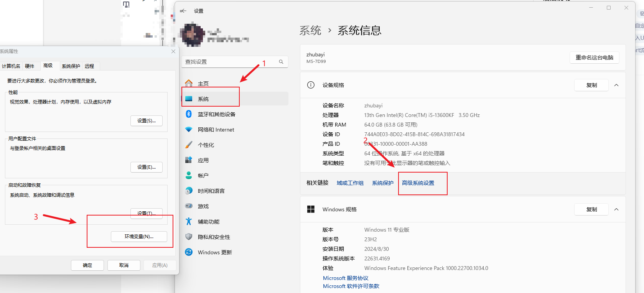Click the device ID value 744A0E03-8D02-415B-814C-698A31817434

point(414,134)
